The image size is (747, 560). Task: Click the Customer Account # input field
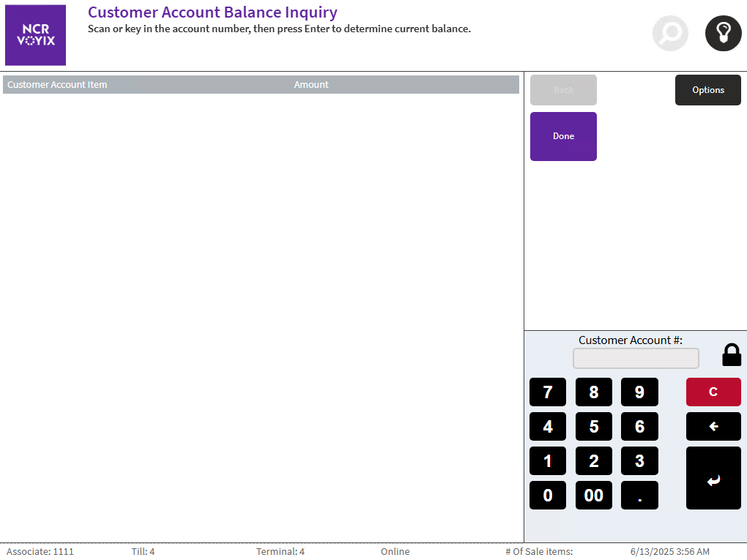click(x=636, y=359)
